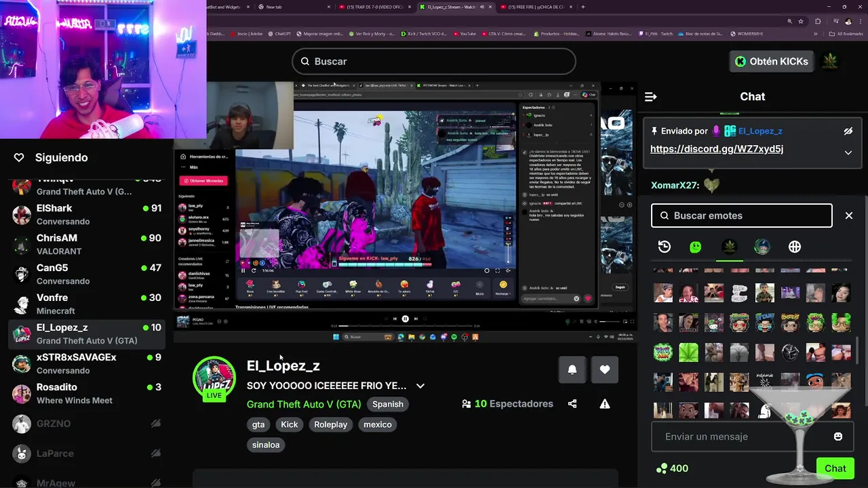
Task: Collapse the chat panel with the arrow-lines icon
Action: click(650, 97)
